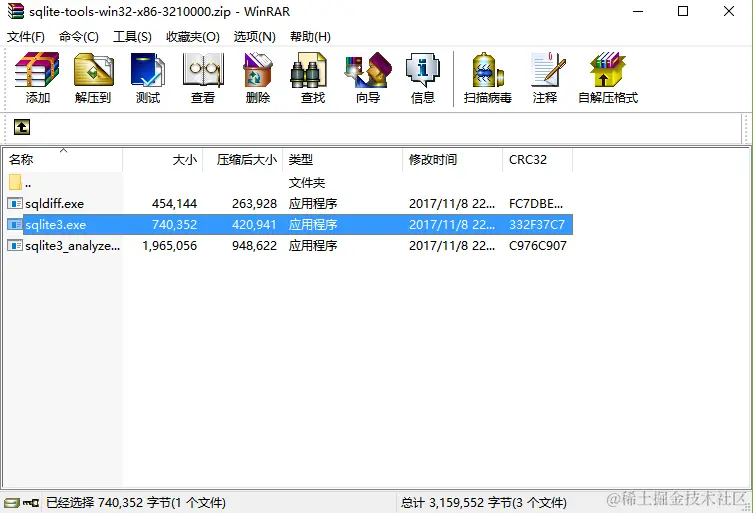Sort by 名称 column header
This screenshot has width=753, height=513.
pos(62,159)
